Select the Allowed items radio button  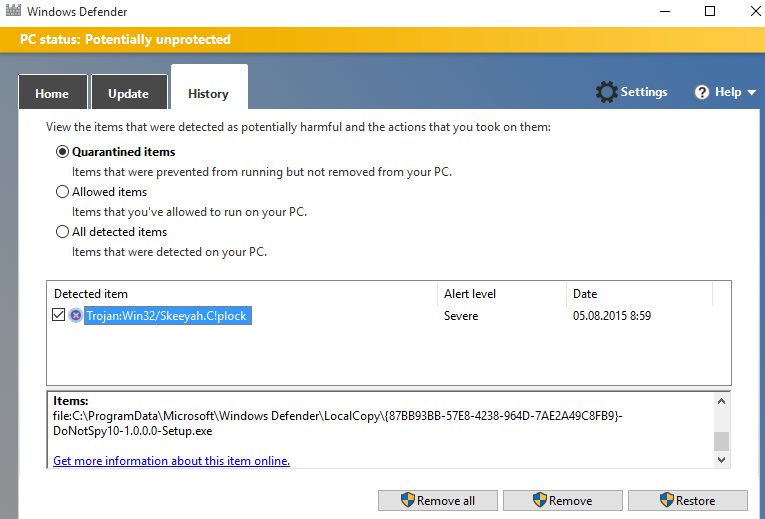[62, 192]
